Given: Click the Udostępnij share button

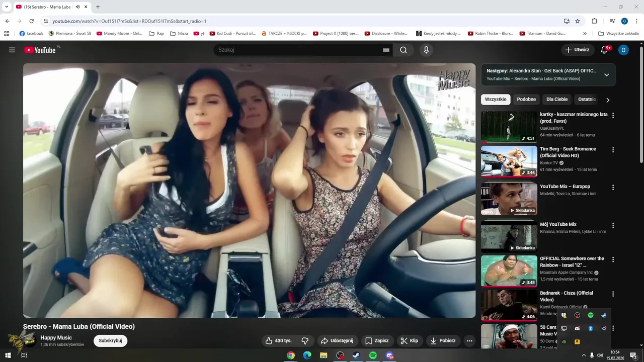Looking at the screenshot, I should coord(338,340).
